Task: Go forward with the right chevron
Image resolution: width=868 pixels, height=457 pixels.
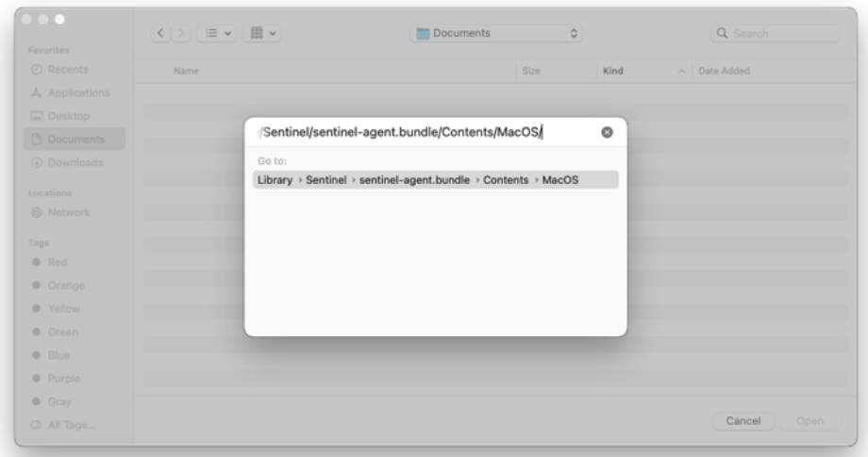Action: pyautogui.click(x=181, y=33)
